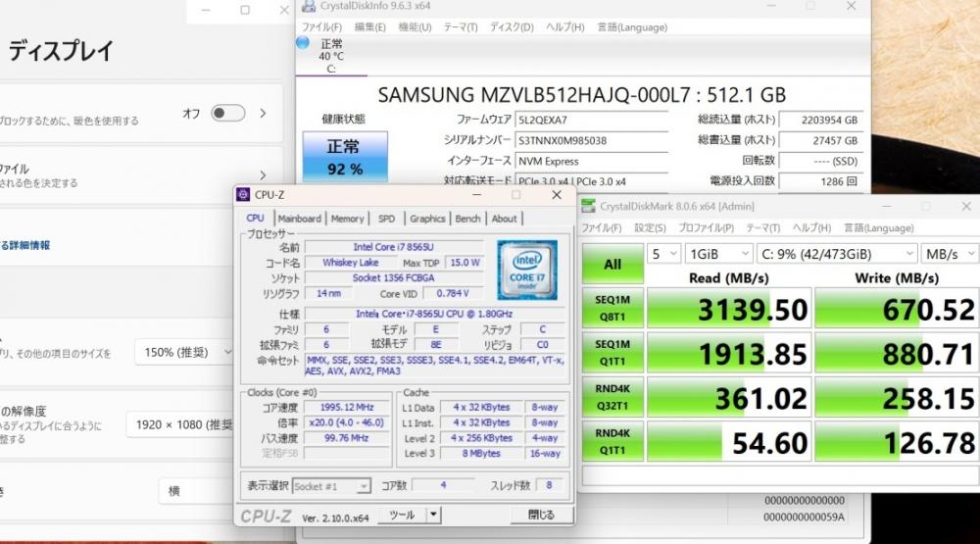This screenshot has width=980, height=544.
Task: Open CrystalDiskInfo 編集(E) menu
Action: click(x=370, y=26)
